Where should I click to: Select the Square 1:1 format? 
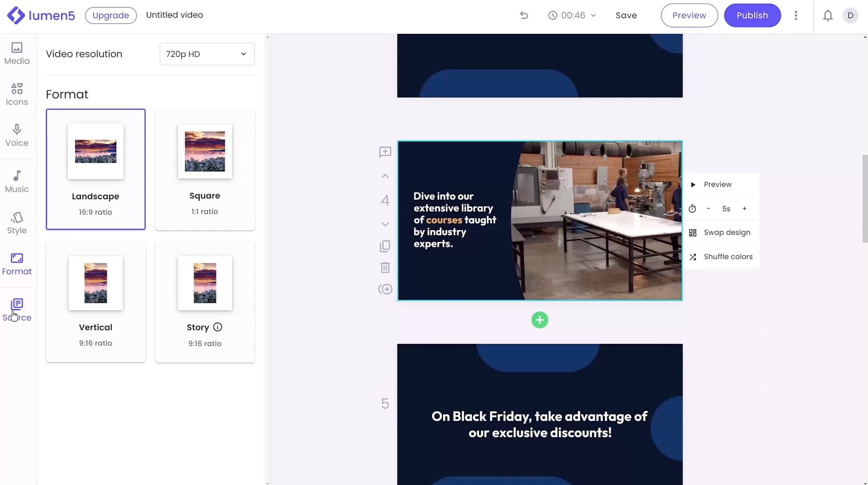pyautogui.click(x=205, y=169)
